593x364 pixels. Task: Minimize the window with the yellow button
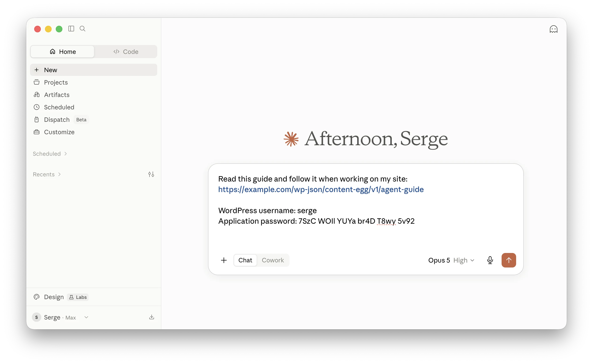tap(48, 29)
